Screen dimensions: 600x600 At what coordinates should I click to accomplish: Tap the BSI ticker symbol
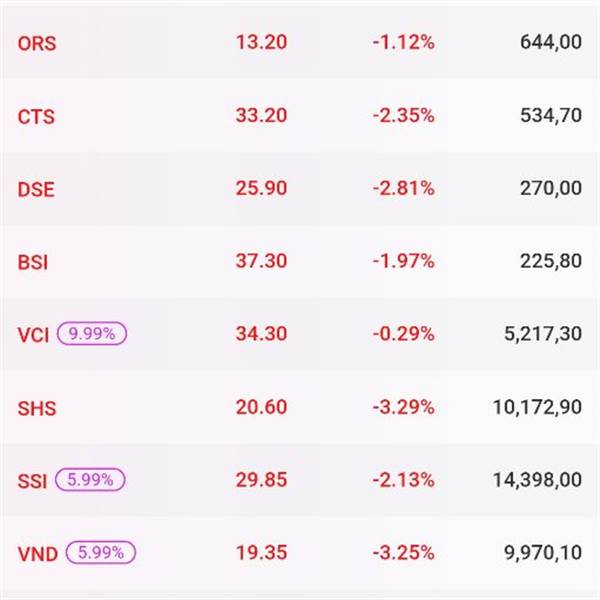(33, 263)
